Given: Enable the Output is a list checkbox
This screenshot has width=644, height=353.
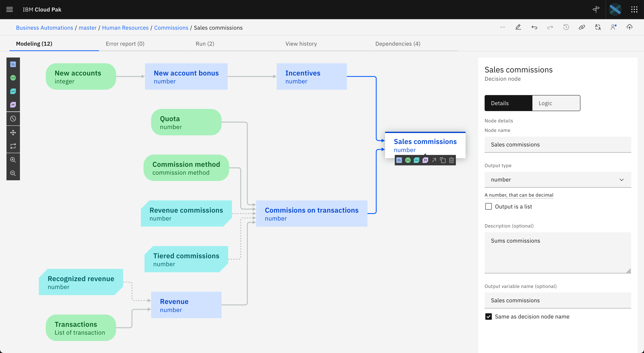Looking at the screenshot, I should coord(489,206).
